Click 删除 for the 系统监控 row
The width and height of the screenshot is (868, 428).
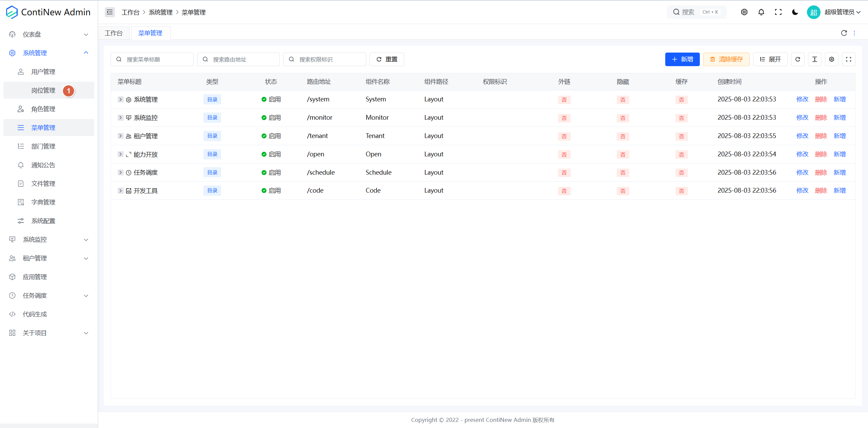(x=821, y=118)
